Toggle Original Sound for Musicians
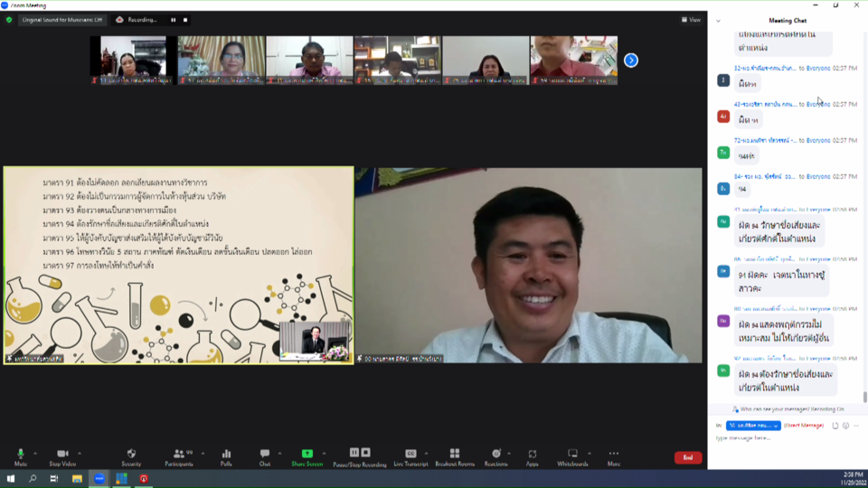Image resolution: width=868 pixels, height=488 pixels. [x=62, y=20]
